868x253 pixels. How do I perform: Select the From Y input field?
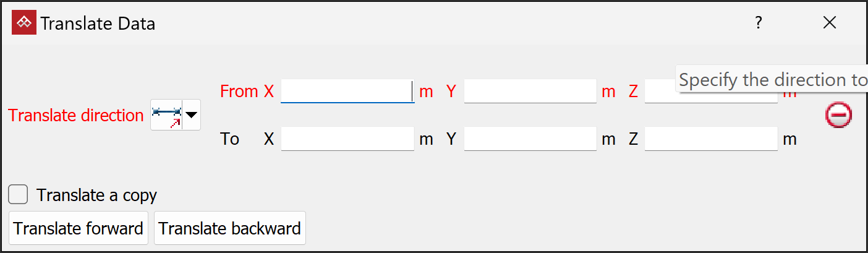(530, 92)
